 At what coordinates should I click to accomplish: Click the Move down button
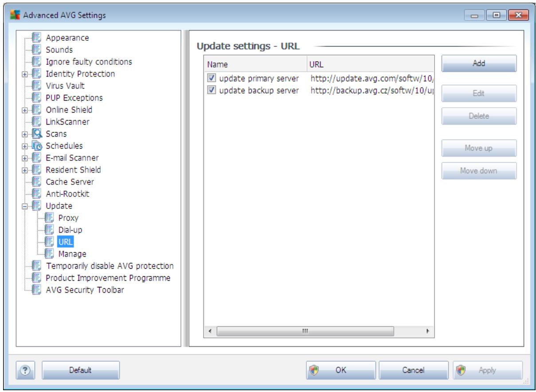[x=479, y=171]
